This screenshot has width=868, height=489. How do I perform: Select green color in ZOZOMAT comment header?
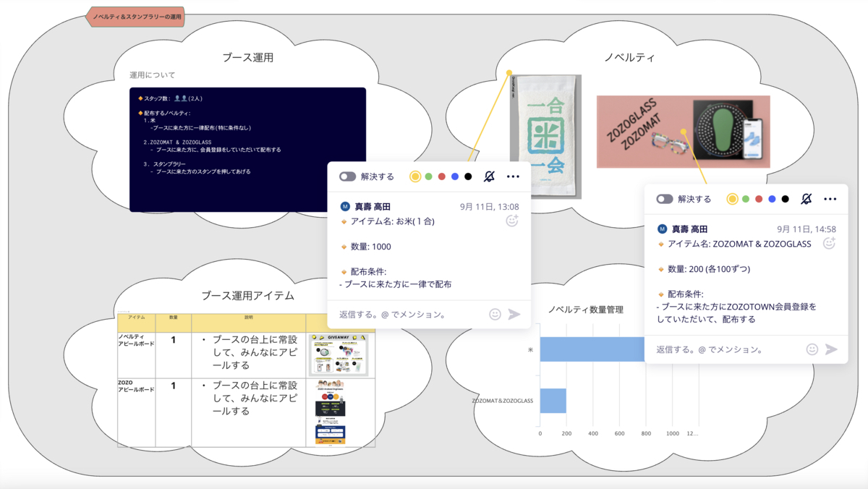click(x=745, y=199)
